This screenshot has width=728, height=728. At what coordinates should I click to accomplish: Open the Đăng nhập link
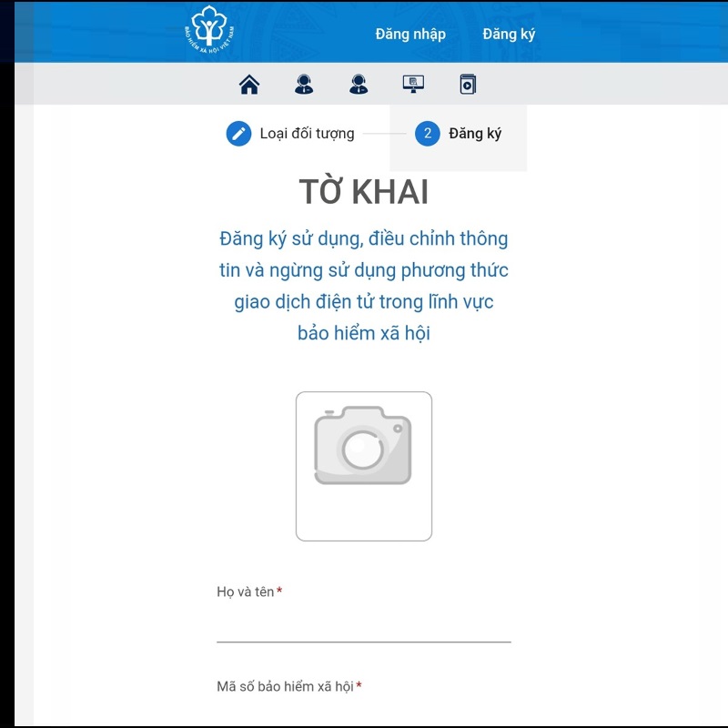409,33
